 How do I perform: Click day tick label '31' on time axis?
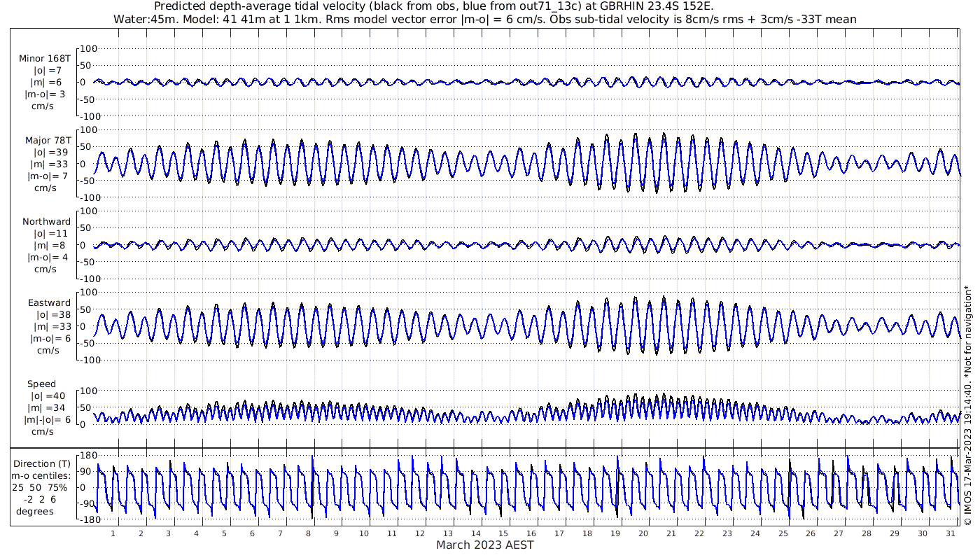click(950, 533)
